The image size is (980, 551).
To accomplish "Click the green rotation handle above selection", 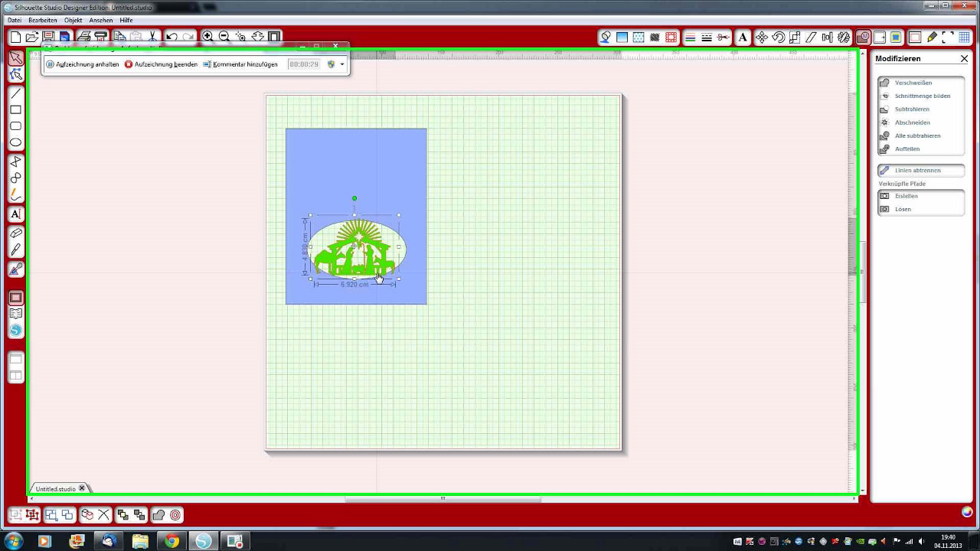I will (354, 198).
